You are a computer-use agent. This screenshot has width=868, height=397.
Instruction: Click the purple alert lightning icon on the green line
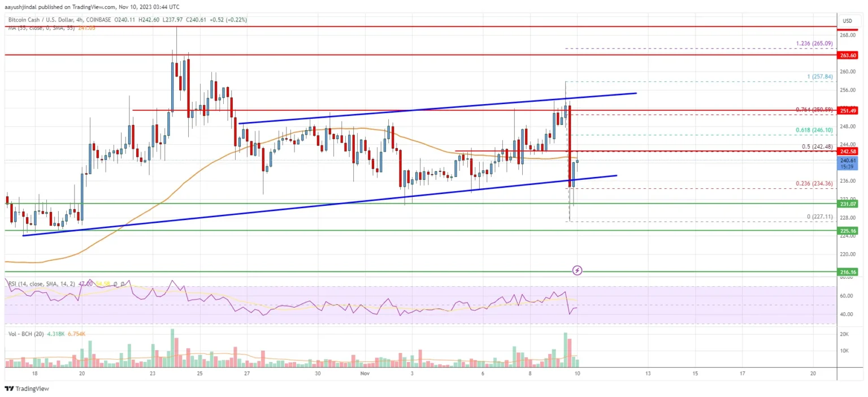pos(576,270)
